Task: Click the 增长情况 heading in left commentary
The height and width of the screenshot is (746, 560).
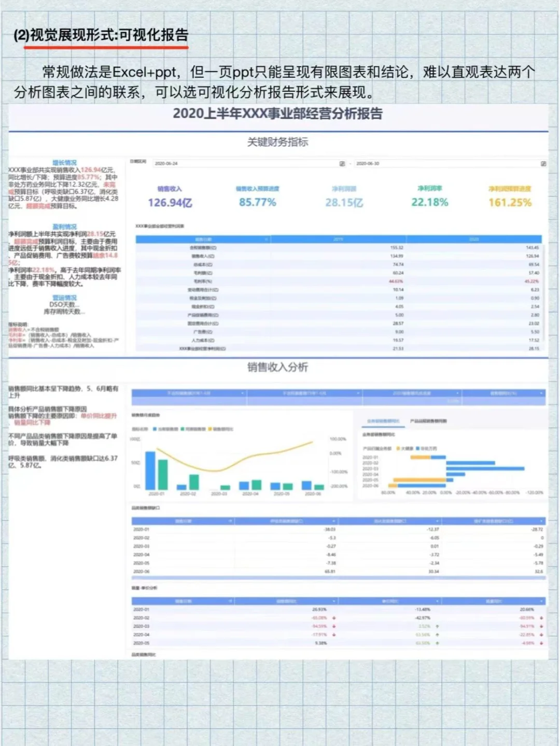Action: click(x=64, y=163)
